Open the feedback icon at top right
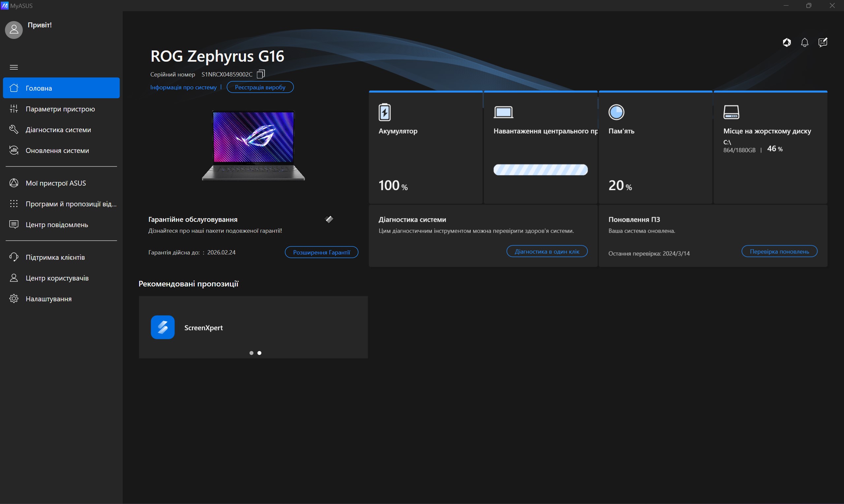The width and height of the screenshot is (844, 504). pyautogui.click(x=823, y=43)
